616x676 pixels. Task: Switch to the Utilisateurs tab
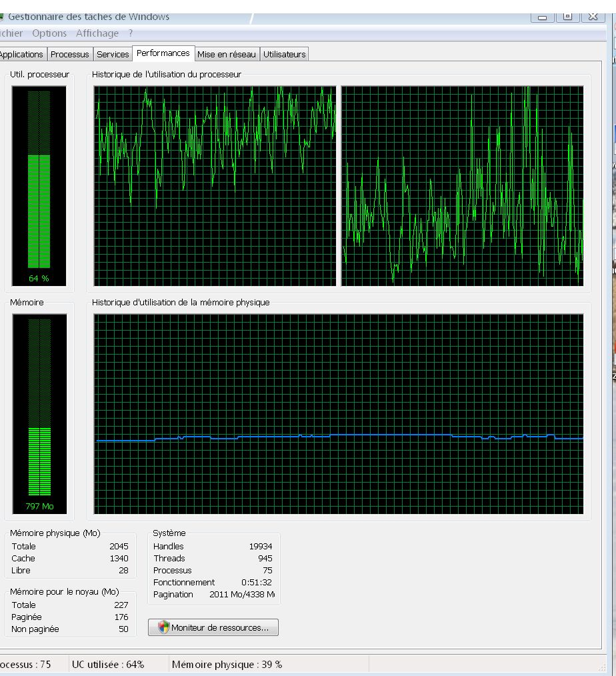click(x=285, y=54)
